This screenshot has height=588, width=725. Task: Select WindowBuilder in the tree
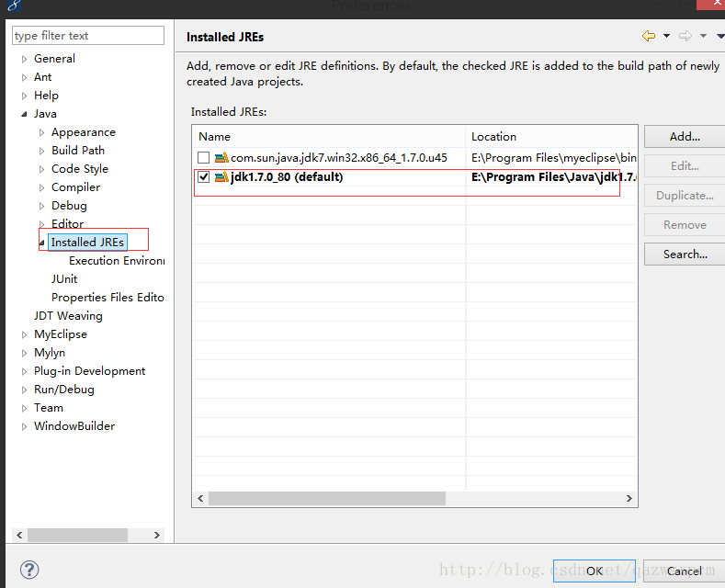74,425
